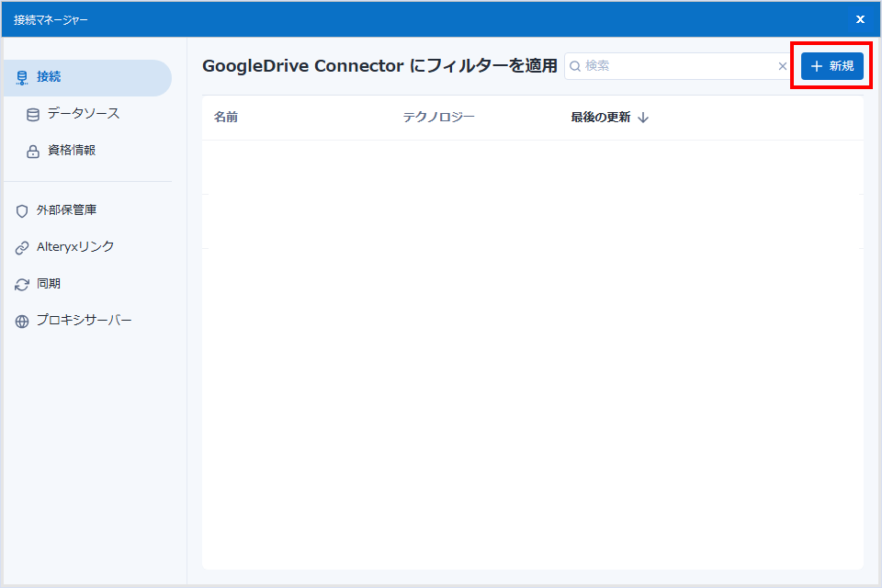Click the Alteryxリンク chain link icon
The image size is (882, 588).
pos(22,248)
